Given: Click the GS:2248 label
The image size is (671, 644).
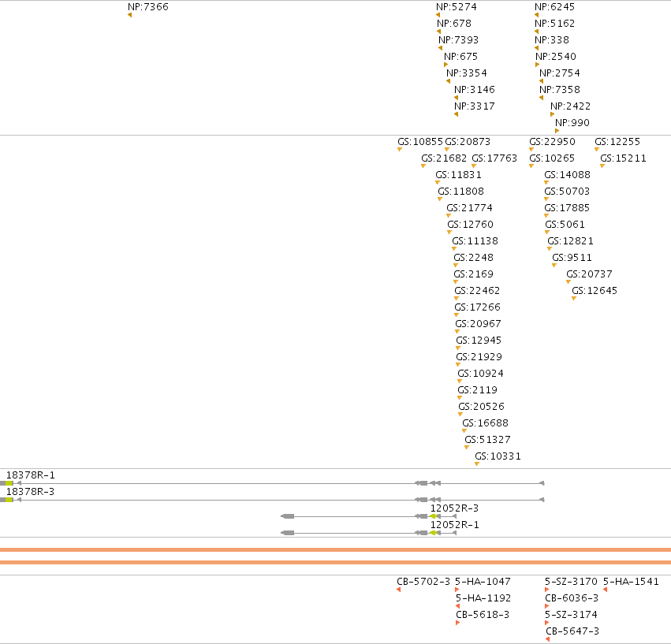Looking at the screenshot, I should coord(473,258).
